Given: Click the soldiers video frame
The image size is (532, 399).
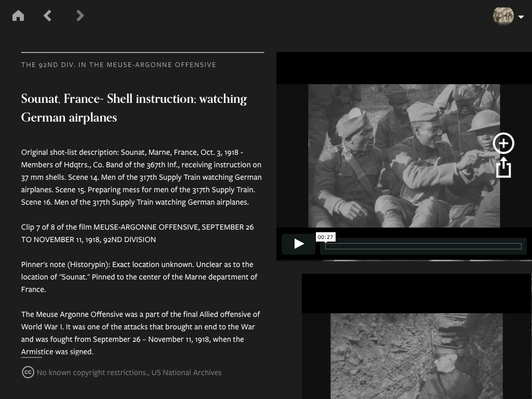Looking at the screenshot, I should pos(404,155).
